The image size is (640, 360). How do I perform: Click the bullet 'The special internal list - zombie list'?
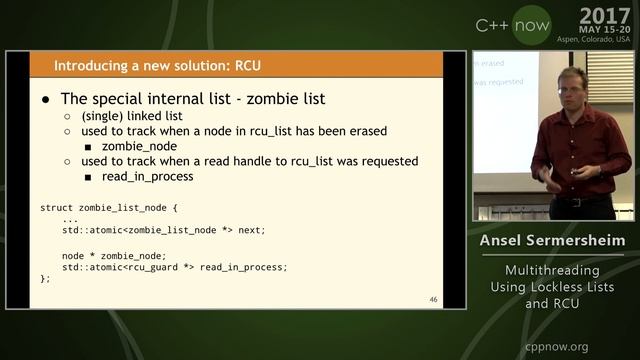click(x=193, y=99)
